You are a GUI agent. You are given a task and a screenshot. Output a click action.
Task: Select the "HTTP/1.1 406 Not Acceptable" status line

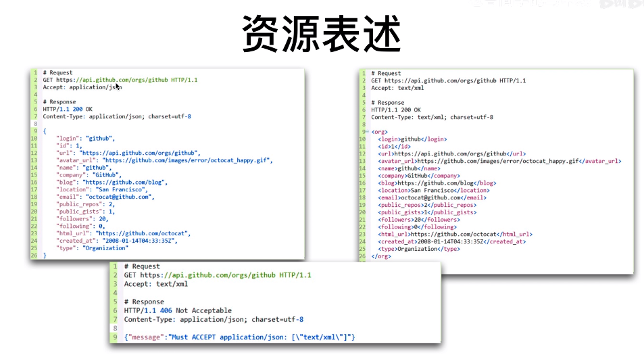(x=178, y=310)
